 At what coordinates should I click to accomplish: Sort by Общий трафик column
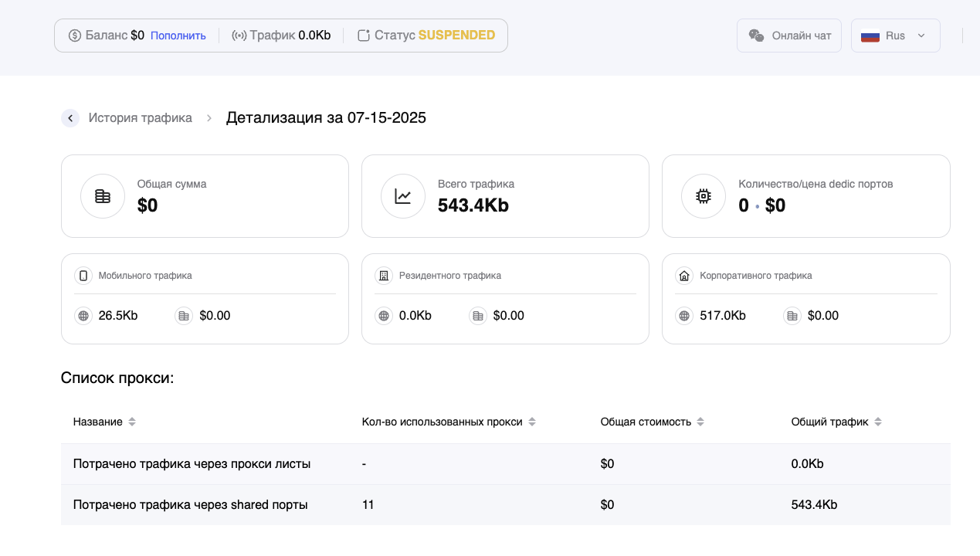[x=877, y=422]
